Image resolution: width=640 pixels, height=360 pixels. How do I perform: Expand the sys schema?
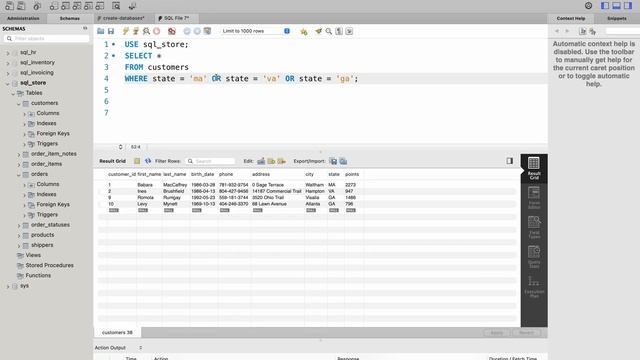coord(8,287)
